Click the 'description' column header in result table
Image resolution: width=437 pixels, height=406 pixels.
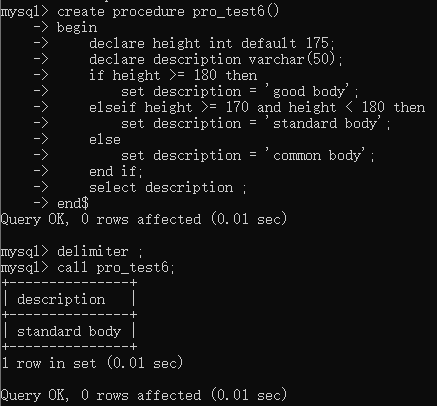(x=61, y=299)
